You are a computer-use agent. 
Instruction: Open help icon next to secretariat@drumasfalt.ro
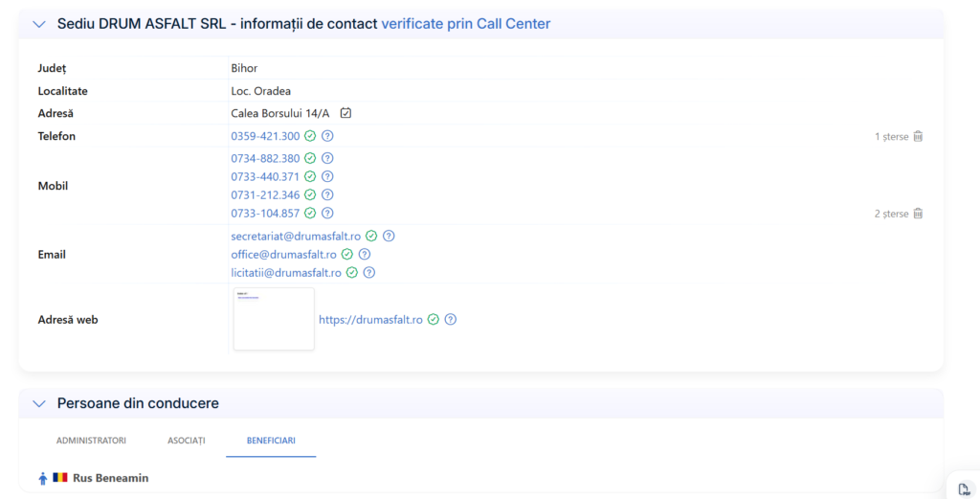389,236
